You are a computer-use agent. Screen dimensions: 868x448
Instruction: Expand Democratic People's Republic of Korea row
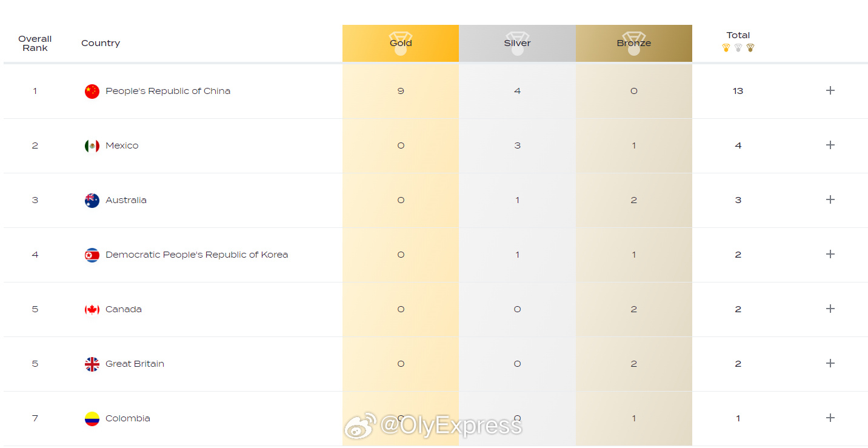click(830, 254)
